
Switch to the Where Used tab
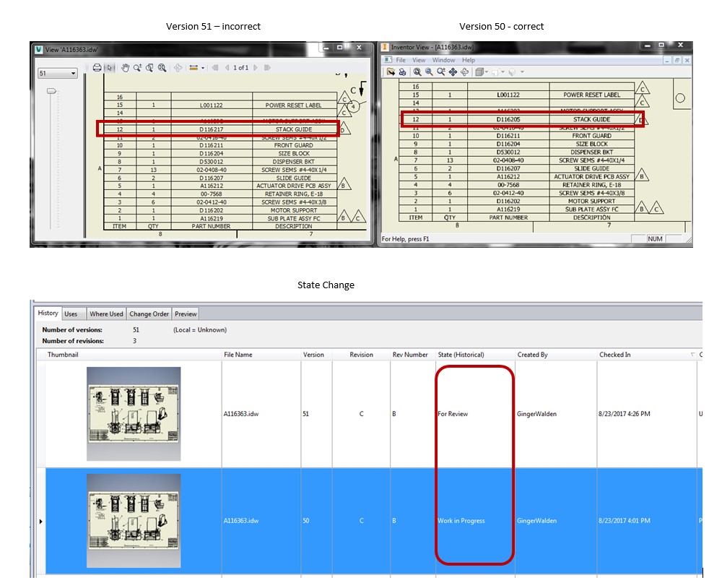(x=106, y=314)
